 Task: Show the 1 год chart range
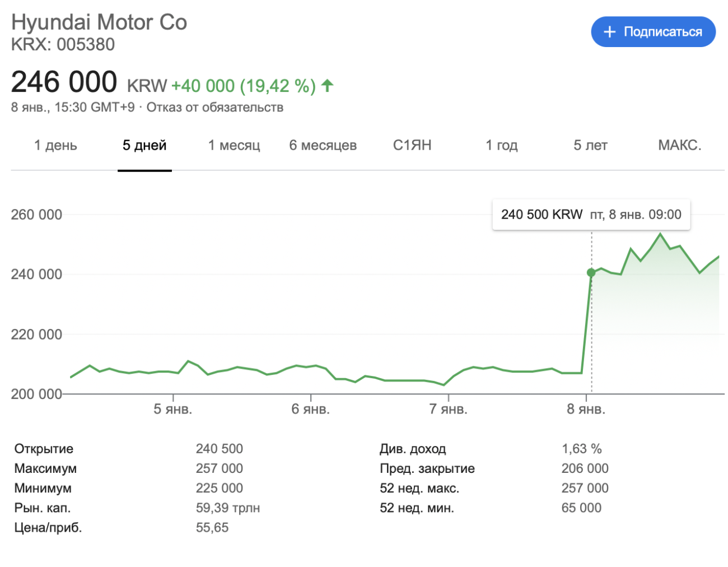click(x=502, y=146)
